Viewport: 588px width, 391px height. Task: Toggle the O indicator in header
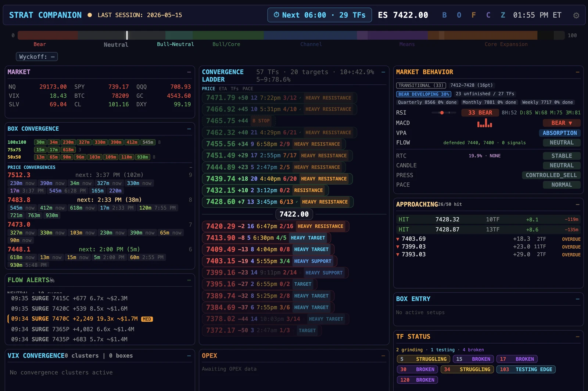[x=459, y=15]
